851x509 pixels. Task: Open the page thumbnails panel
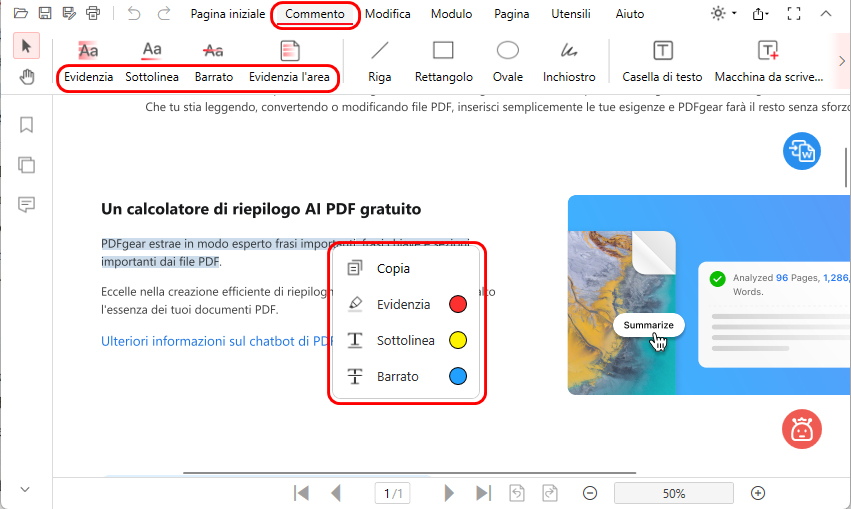[x=26, y=164]
